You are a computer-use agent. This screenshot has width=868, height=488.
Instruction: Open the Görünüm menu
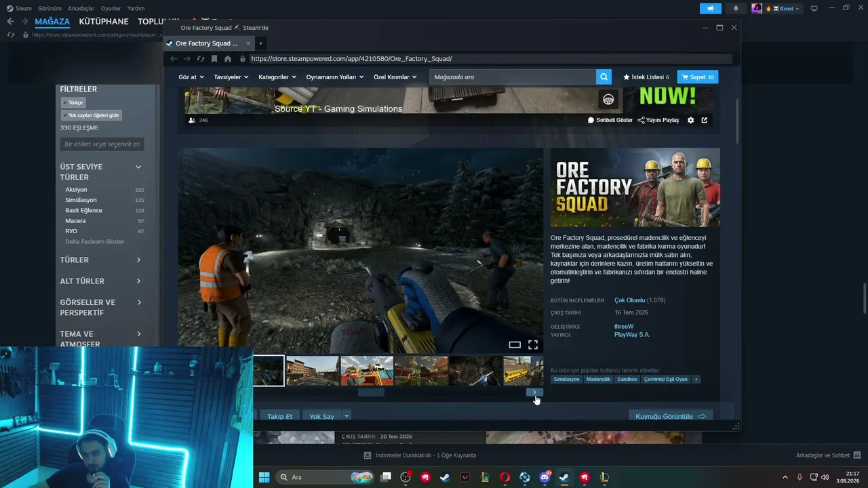pyautogui.click(x=50, y=9)
